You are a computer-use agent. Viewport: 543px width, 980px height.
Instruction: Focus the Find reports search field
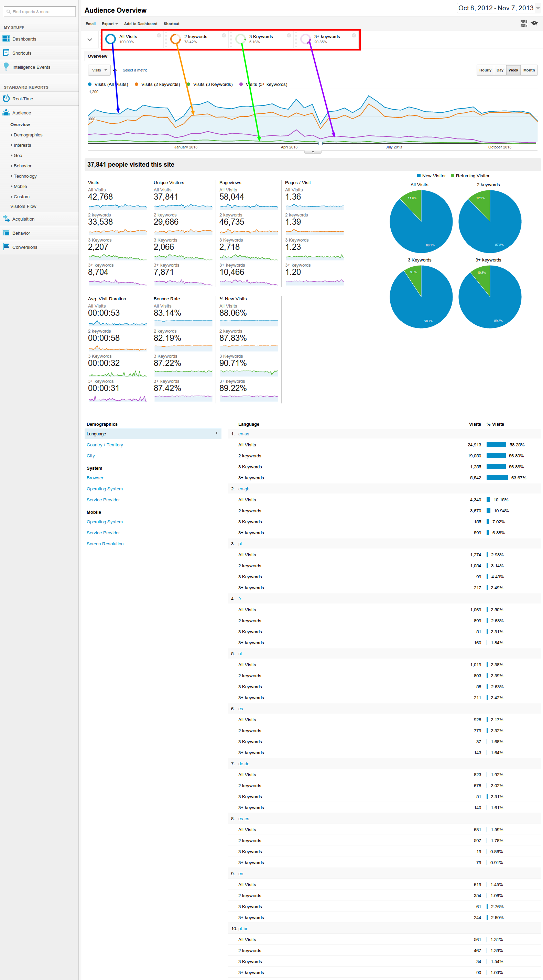(x=40, y=12)
